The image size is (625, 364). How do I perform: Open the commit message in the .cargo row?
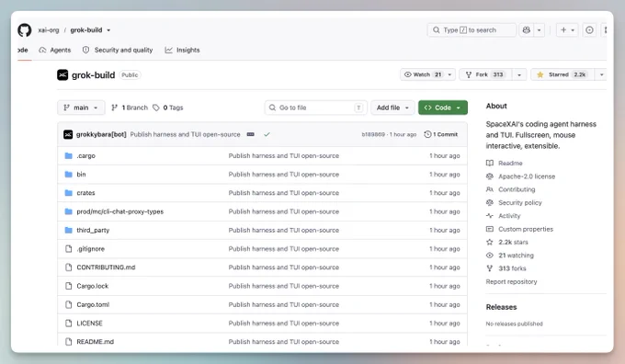pos(284,156)
